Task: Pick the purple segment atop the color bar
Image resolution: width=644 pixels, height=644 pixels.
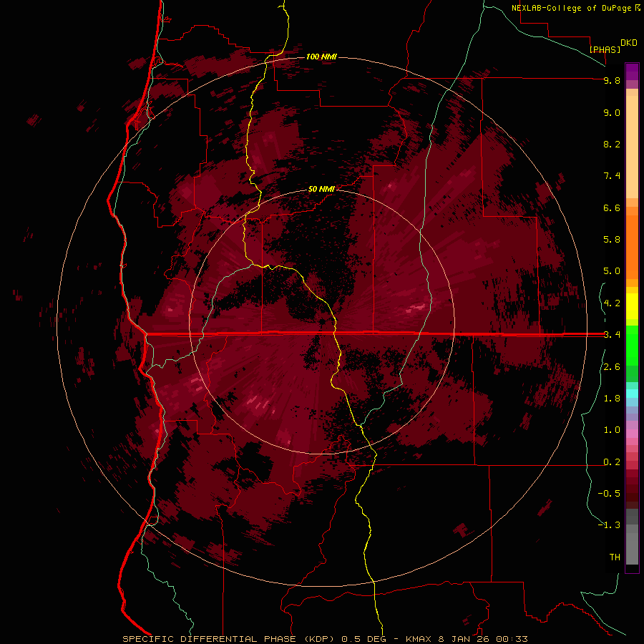Action: [632, 72]
